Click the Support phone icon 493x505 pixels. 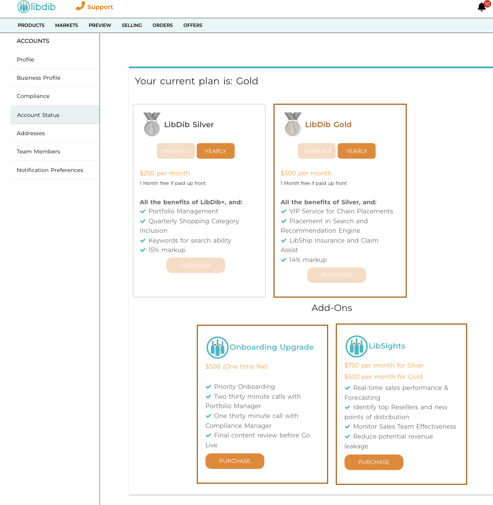tap(80, 6)
